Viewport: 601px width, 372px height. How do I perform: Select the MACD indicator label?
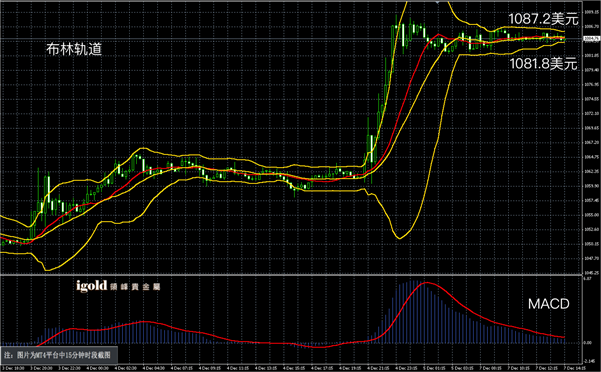(x=548, y=304)
